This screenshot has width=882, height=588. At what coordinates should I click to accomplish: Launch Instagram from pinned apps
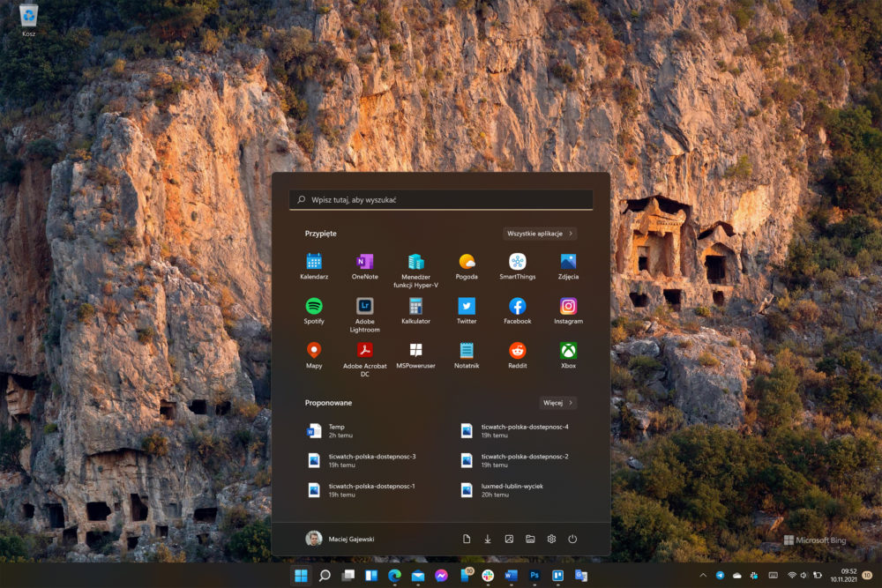568,311
